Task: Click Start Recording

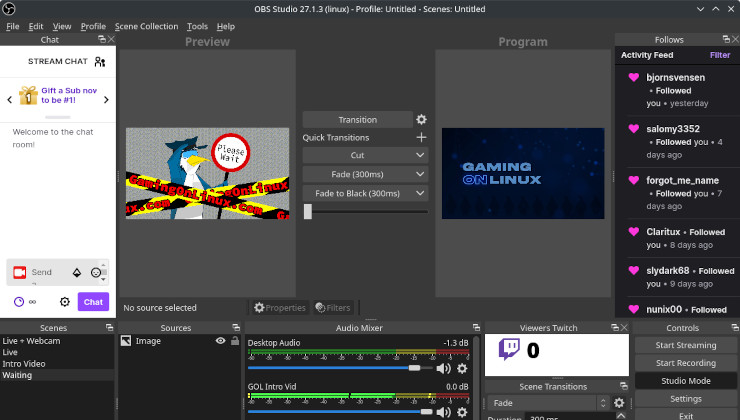Action: (686, 363)
